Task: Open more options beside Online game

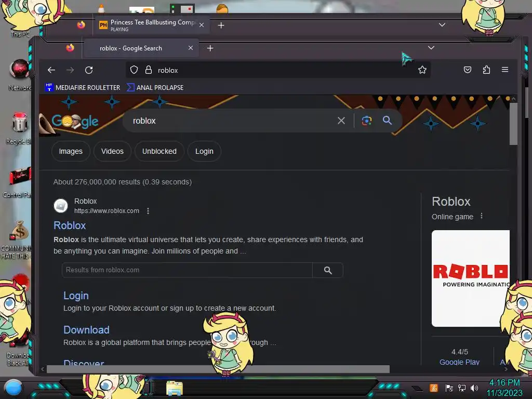Action: tap(482, 216)
